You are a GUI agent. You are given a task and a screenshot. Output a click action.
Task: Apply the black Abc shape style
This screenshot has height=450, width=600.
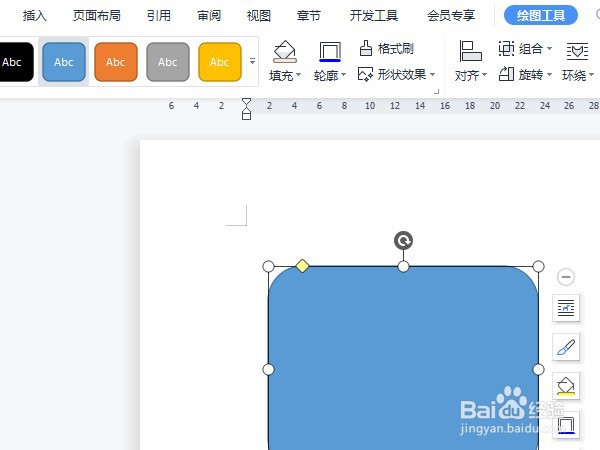(15, 62)
